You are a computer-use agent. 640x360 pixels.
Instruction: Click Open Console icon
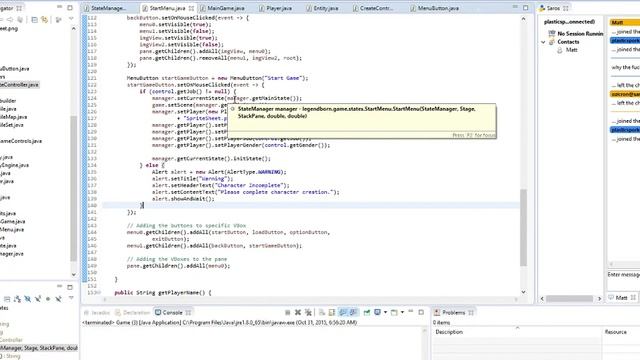(394, 313)
